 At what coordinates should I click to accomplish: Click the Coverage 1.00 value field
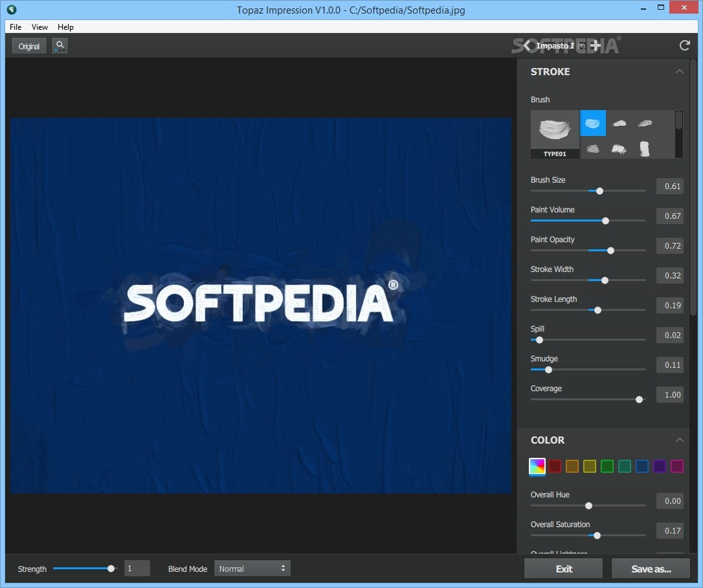pos(670,394)
